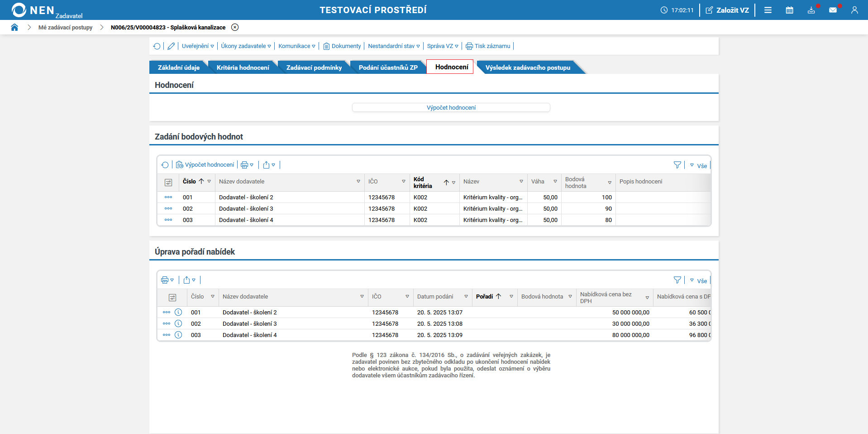Switch to the Kritéria hodnocení tab
The image size is (868, 434).
(x=243, y=68)
